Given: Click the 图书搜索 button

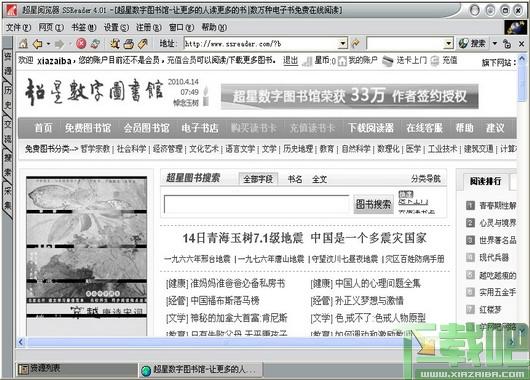Looking at the screenshot, I should pyautogui.click(x=374, y=204).
